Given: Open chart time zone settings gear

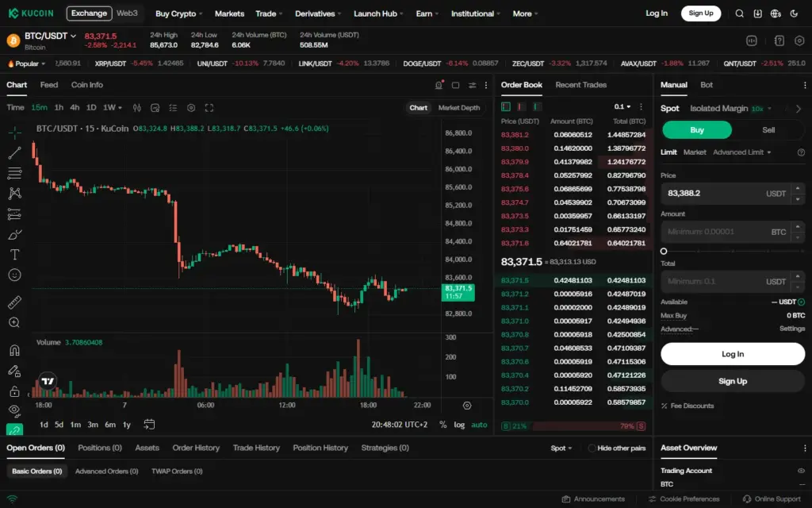Looking at the screenshot, I should [x=467, y=406].
